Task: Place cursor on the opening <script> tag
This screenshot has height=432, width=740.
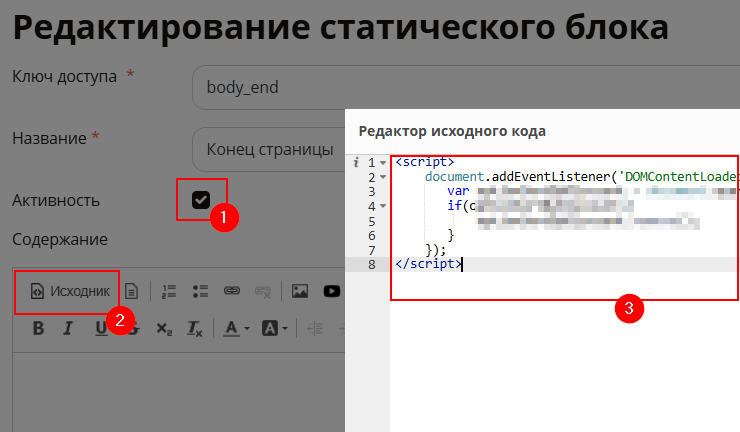Action: [x=425, y=162]
